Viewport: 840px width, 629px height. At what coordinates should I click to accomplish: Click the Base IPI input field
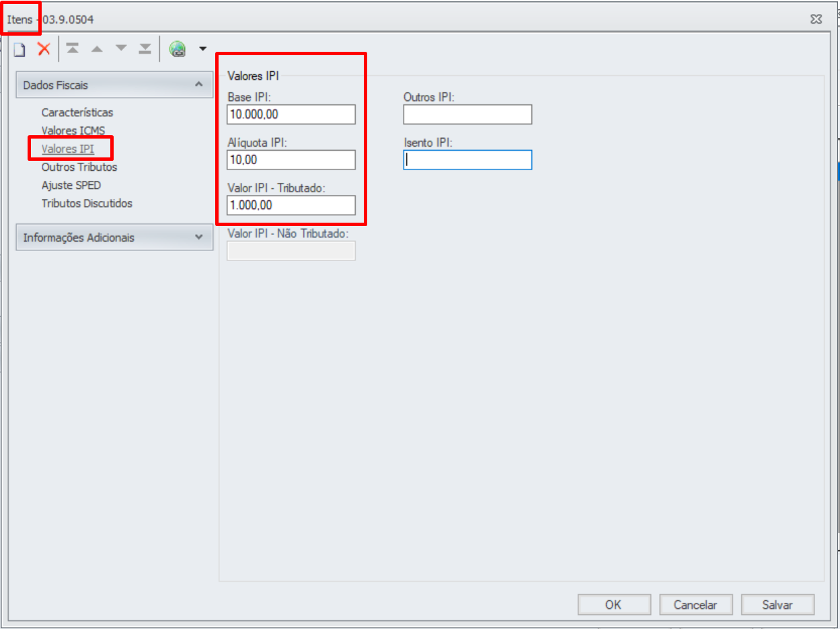291,114
